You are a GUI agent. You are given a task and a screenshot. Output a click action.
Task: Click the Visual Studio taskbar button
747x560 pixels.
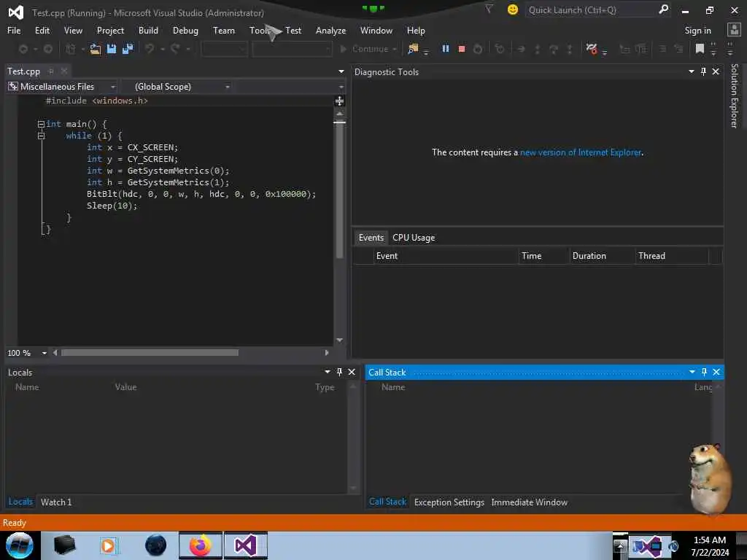(x=245, y=545)
